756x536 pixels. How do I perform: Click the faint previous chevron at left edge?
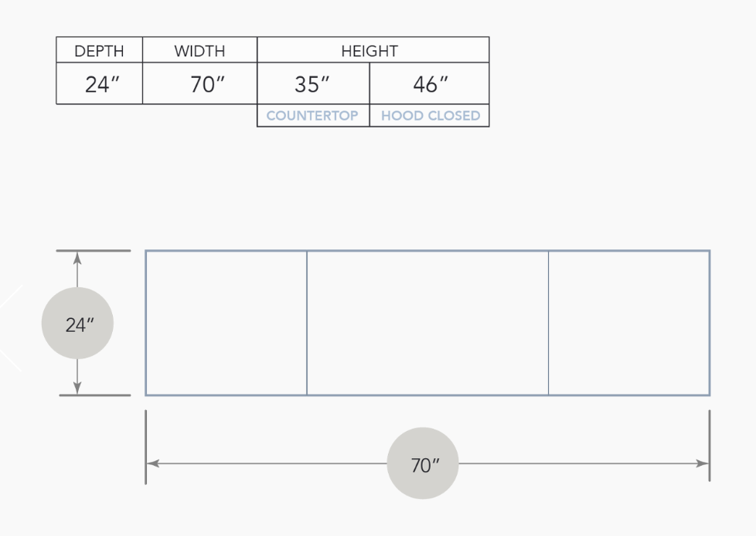(x=9, y=328)
